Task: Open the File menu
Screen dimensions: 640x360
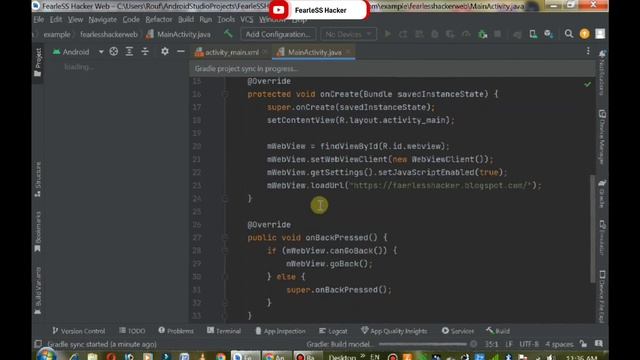Action: (x=39, y=20)
